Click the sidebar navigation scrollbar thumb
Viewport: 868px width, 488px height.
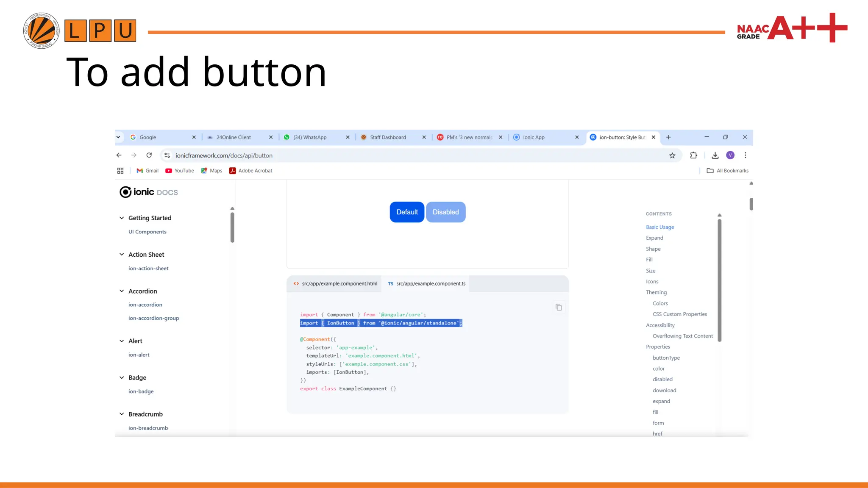click(232, 227)
